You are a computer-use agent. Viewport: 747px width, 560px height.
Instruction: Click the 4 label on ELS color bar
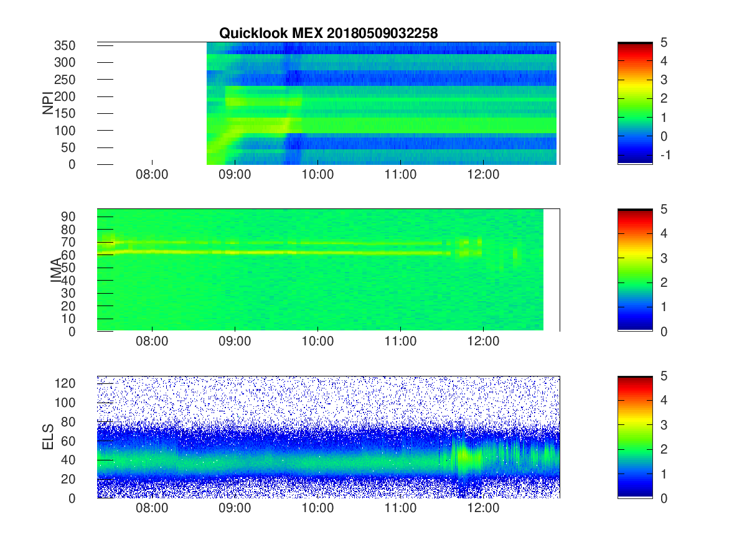(x=664, y=401)
